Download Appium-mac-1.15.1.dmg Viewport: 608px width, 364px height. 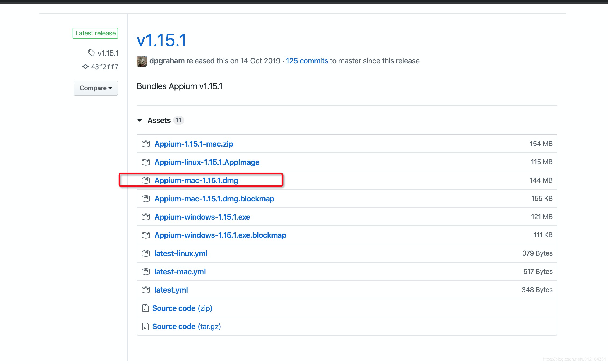click(x=196, y=180)
